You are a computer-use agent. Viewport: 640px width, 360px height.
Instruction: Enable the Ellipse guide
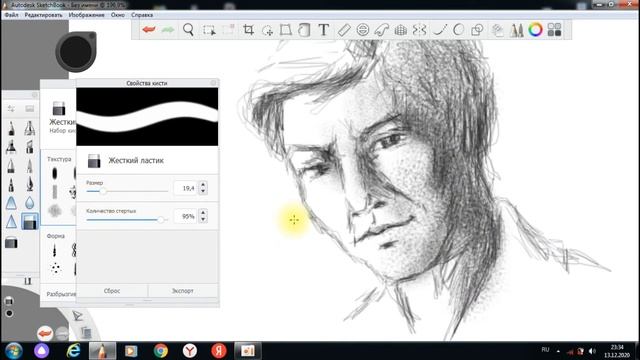(x=362, y=30)
